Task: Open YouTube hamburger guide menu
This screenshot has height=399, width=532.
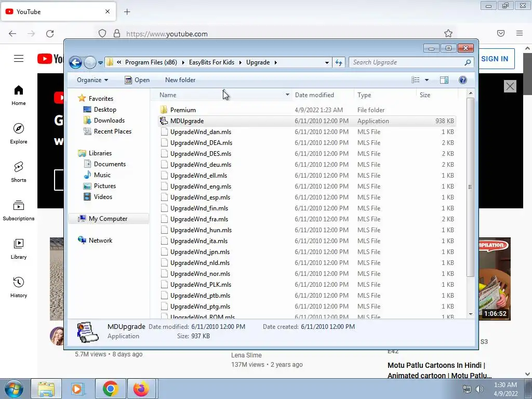Action: (x=19, y=59)
